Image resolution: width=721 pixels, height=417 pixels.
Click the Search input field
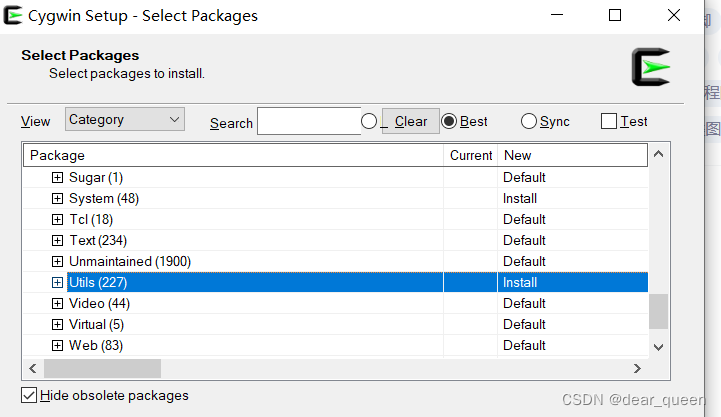pos(308,121)
